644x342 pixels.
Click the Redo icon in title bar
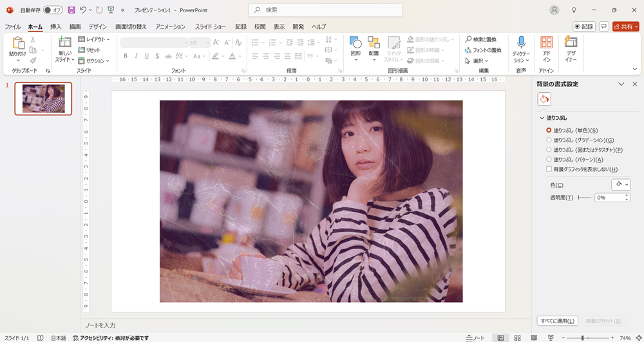coord(99,10)
